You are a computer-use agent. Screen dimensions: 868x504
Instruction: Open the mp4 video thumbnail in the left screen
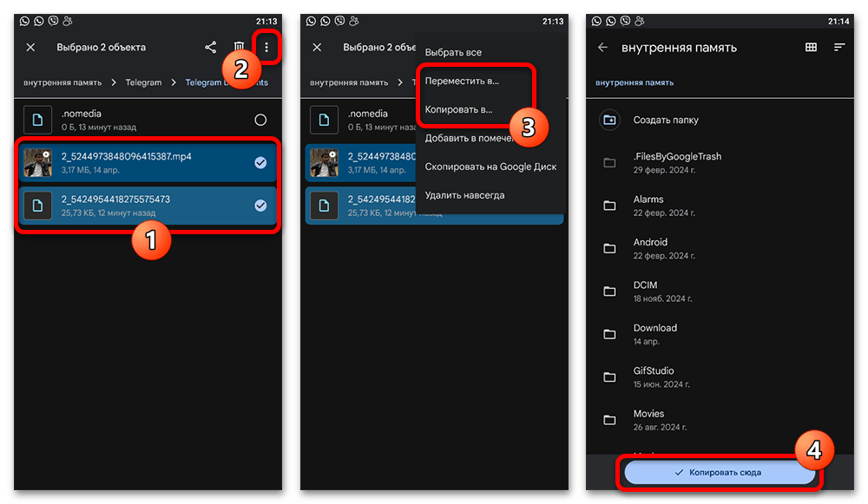tap(37, 163)
